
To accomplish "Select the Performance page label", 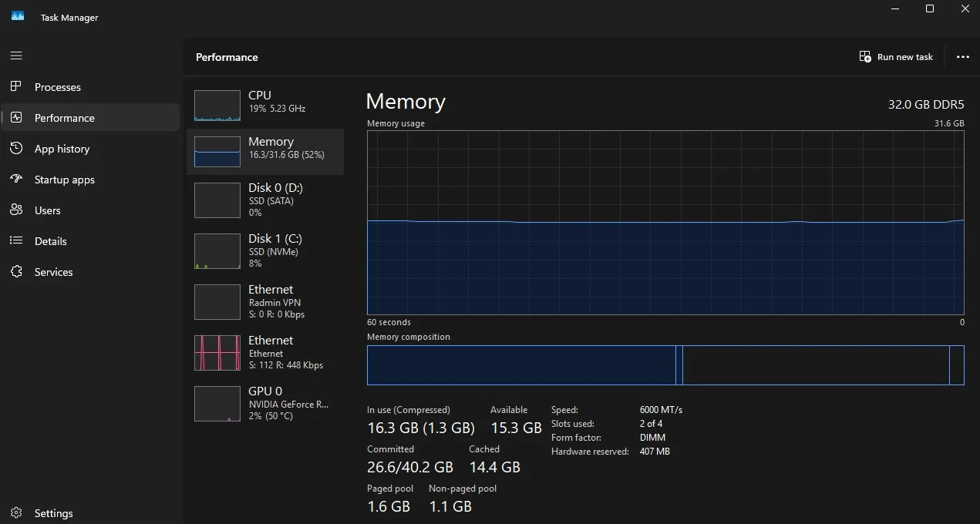I will tap(65, 118).
